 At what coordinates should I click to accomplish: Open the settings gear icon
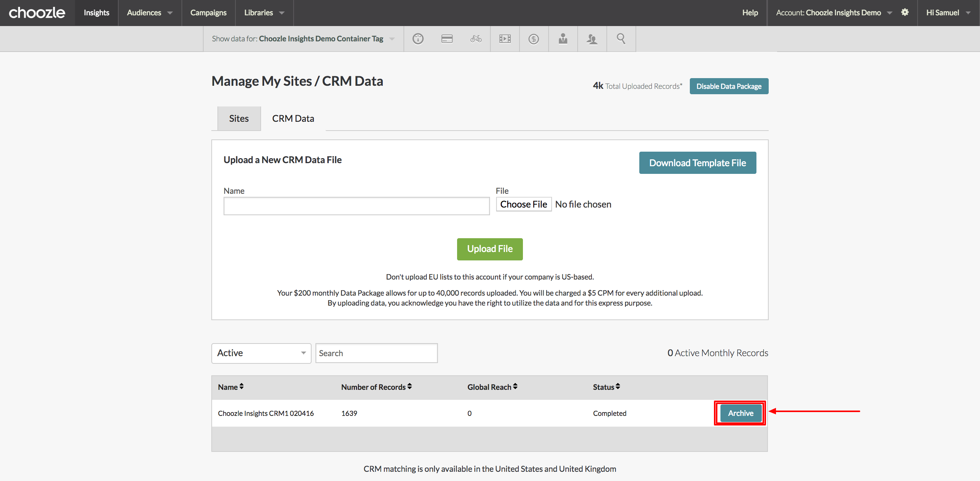(905, 12)
